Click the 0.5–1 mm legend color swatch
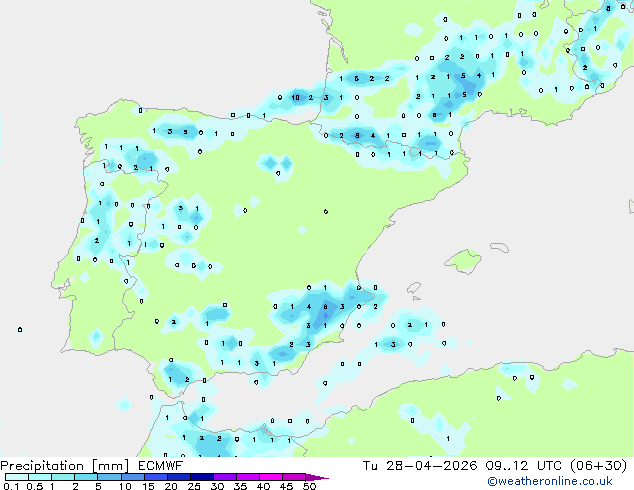634x490 pixels. pos(40,477)
